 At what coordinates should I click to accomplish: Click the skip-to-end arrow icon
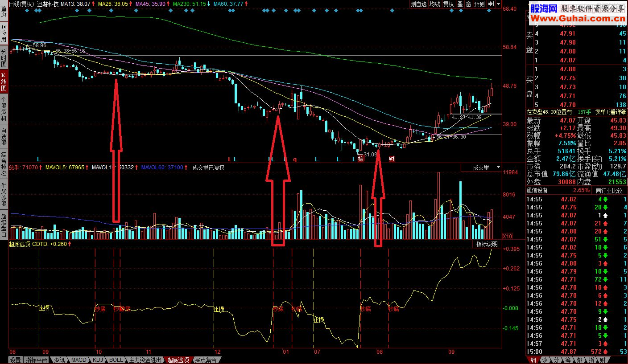pyautogui.click(x=491, y=4)
